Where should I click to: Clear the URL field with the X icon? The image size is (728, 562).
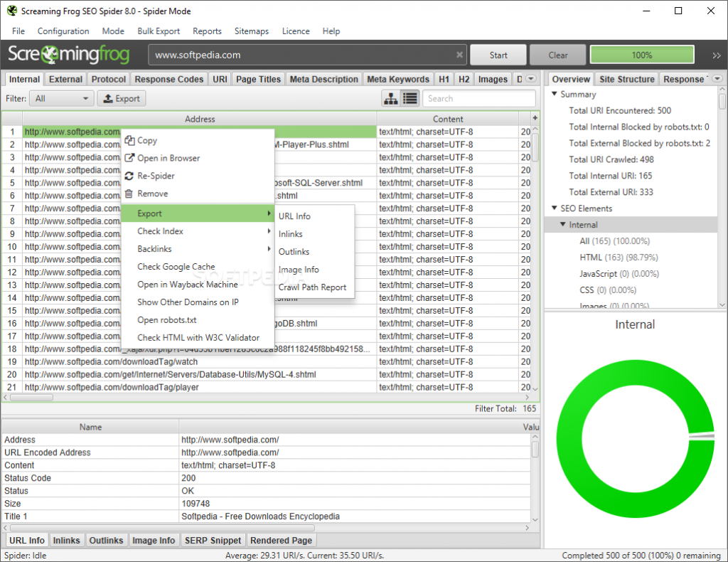click(460, 55)
